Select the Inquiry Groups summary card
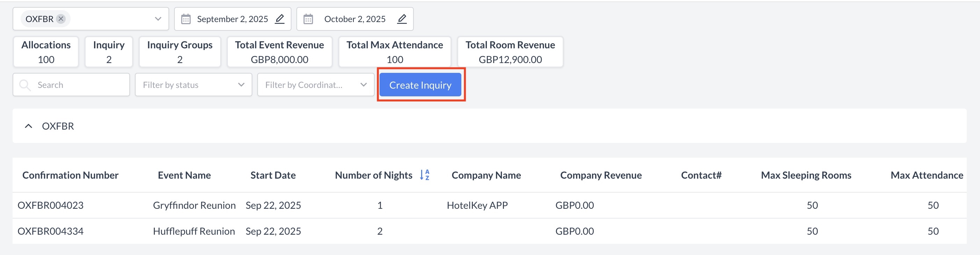This screenshot has width=980, height=255. (180, 52)
